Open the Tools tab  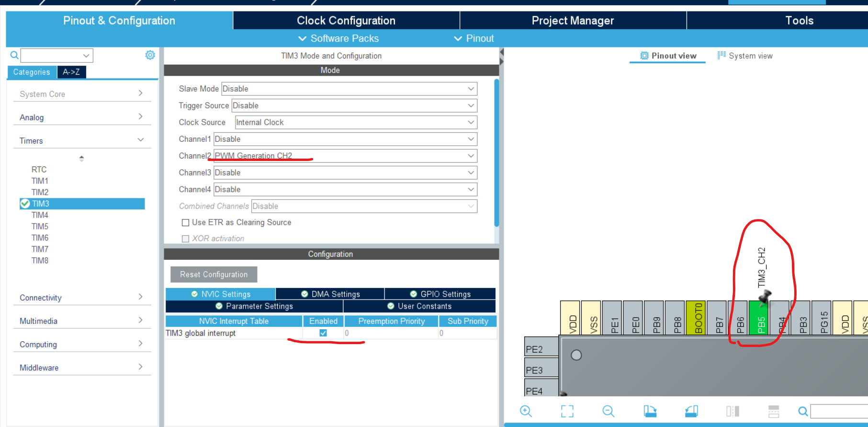click(799, 20)
